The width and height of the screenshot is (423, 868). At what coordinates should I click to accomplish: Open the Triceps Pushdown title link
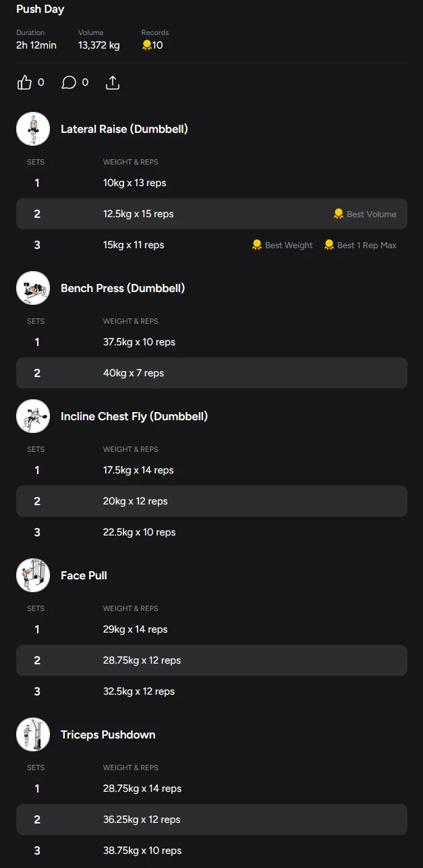[x=108, y=734]
